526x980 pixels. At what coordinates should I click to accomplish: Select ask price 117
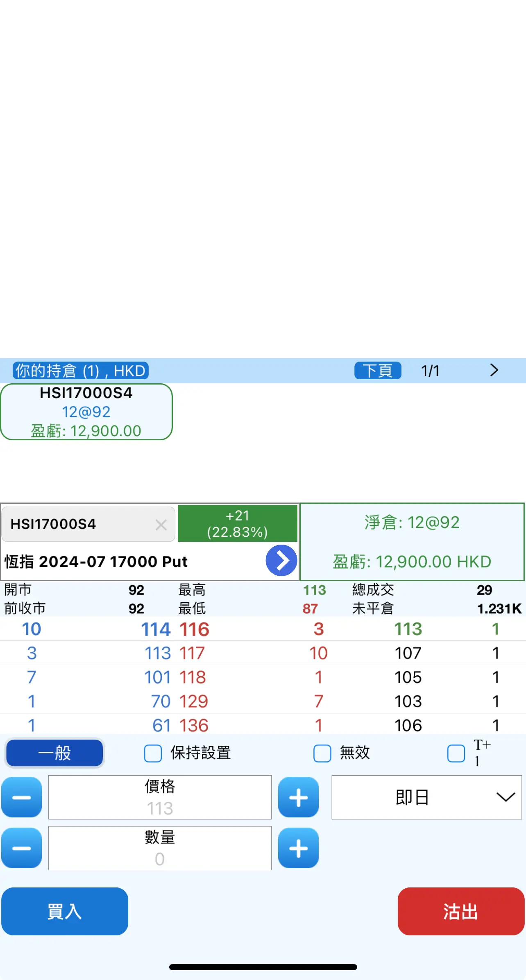[x=192, y=653]
